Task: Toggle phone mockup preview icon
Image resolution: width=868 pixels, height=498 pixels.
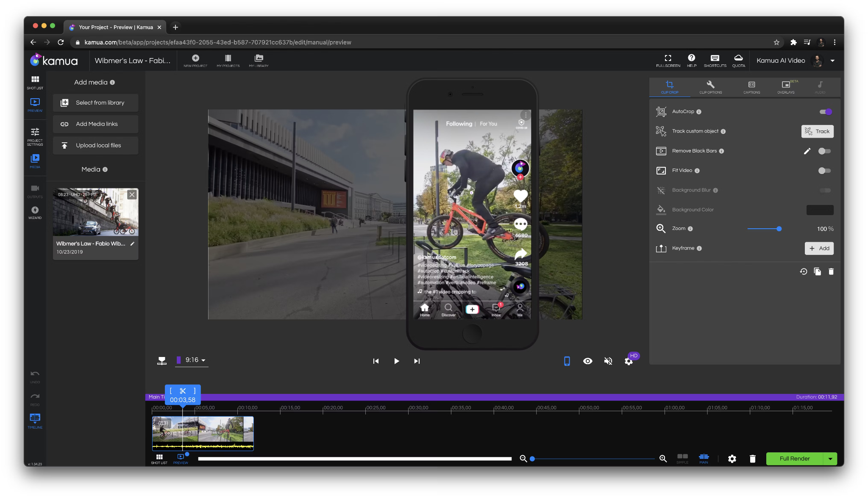Action: [x=567, y=361]
